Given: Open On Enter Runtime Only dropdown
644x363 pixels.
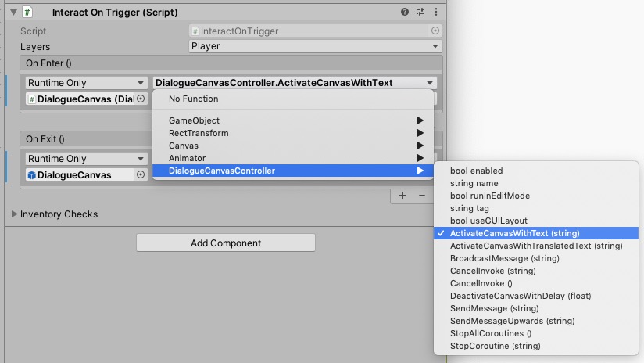Looking at the screenshot, I should tap(86, 83).
